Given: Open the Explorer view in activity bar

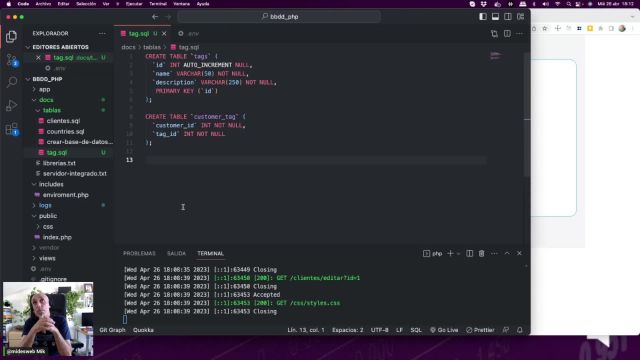Looking at the screenshot, I should point(11,37).
